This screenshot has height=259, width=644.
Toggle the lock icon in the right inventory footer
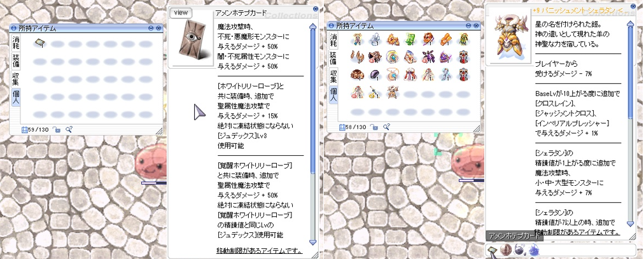pos(374,127)
